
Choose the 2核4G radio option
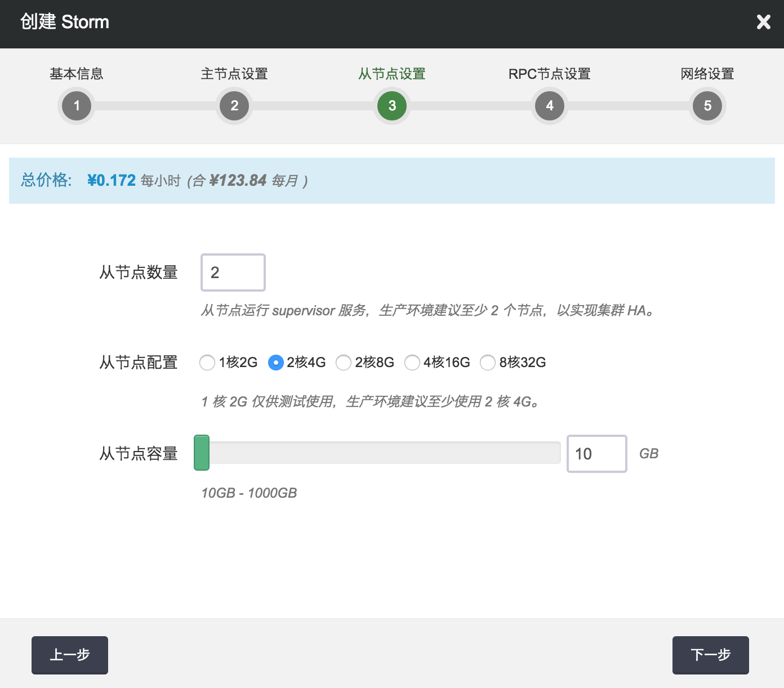pos(275,363)
